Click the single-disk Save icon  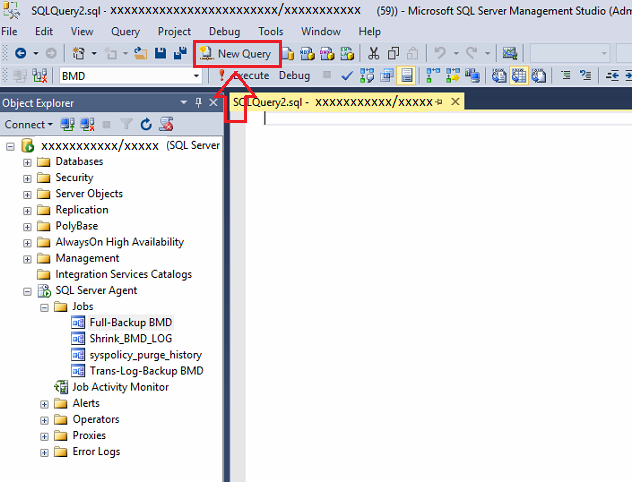[x=160, y=53]
